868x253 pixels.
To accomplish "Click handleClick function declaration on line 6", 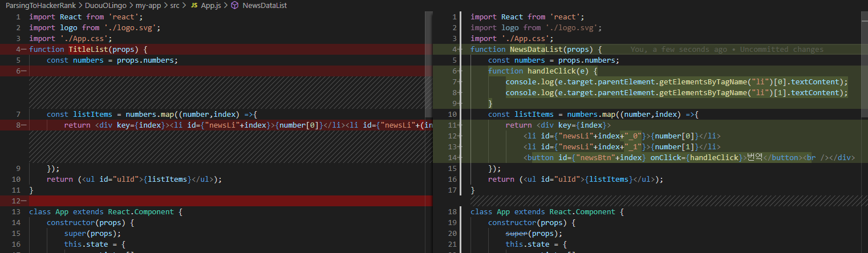I will [x=542, y=71].
